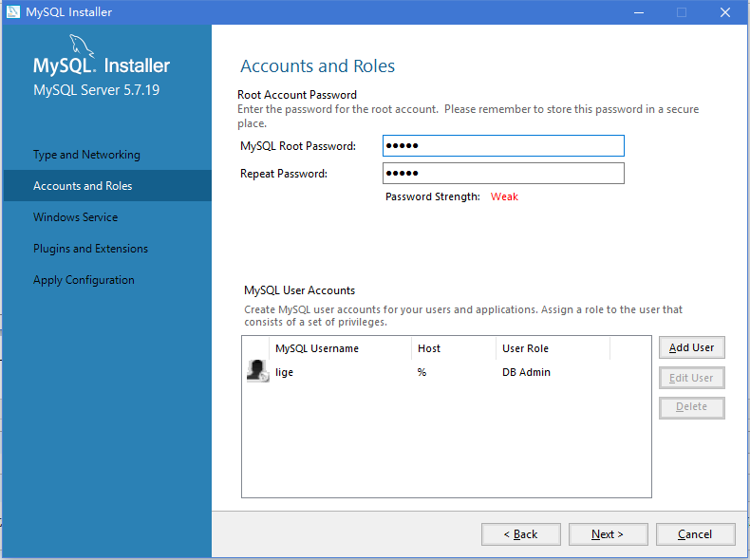Click the User Role column header
The image size is (750, 560).
pyautogui.click(x=553, y=348)
